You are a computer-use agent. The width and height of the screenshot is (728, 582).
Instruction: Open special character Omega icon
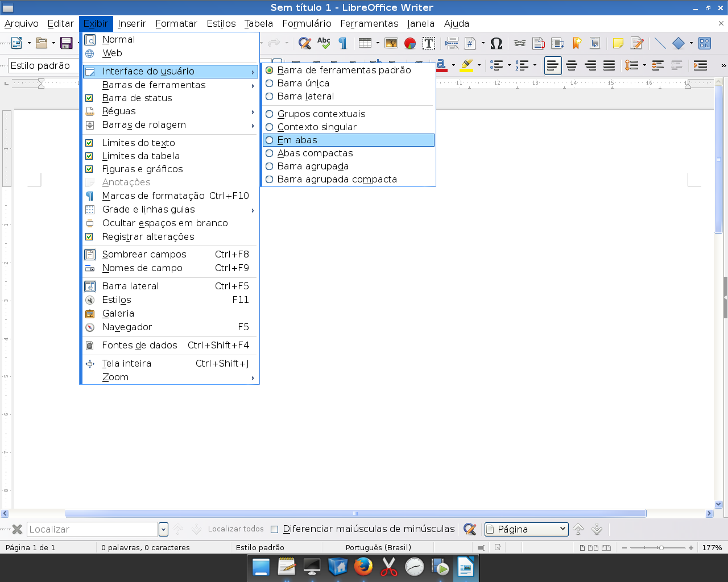tap(496, 43)
